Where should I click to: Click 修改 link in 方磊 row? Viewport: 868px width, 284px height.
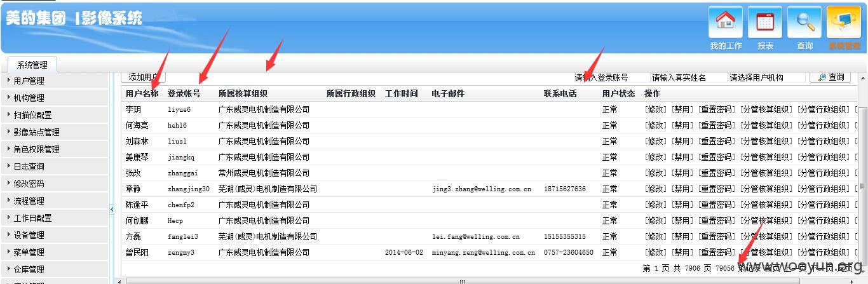tap(656, 236)
